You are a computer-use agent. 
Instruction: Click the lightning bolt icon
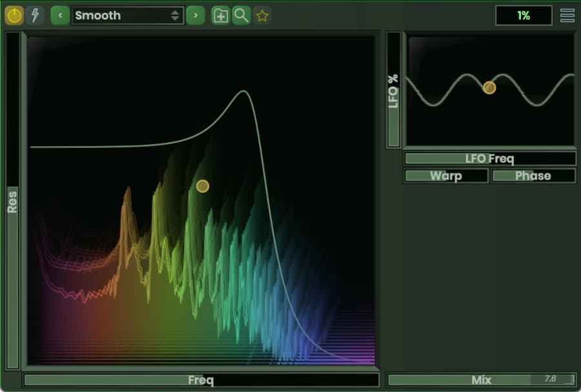click(x=36, y=15)
